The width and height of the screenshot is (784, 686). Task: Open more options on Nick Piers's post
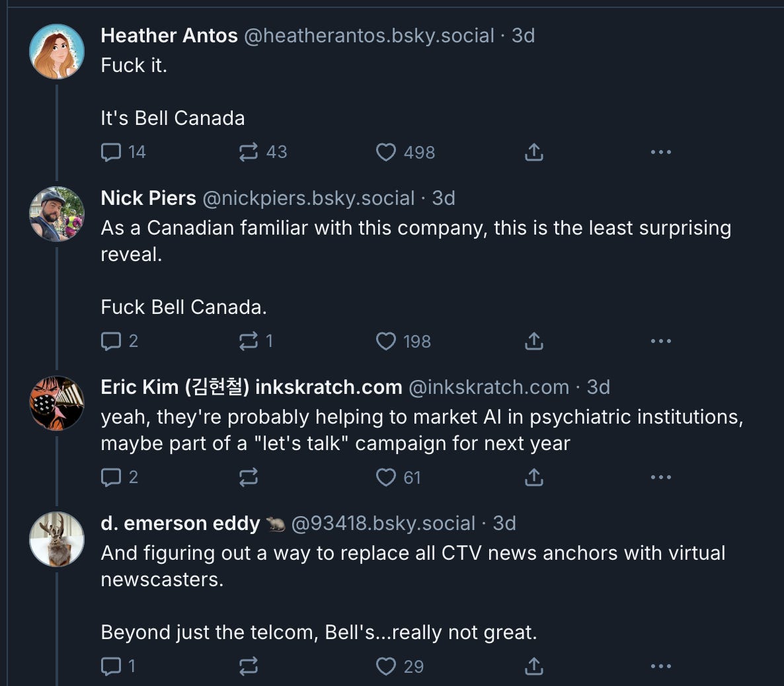point(660,342)
